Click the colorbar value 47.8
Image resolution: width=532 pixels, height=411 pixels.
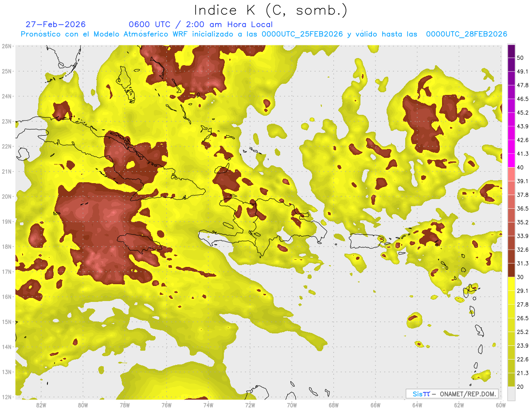pos(522,85)
